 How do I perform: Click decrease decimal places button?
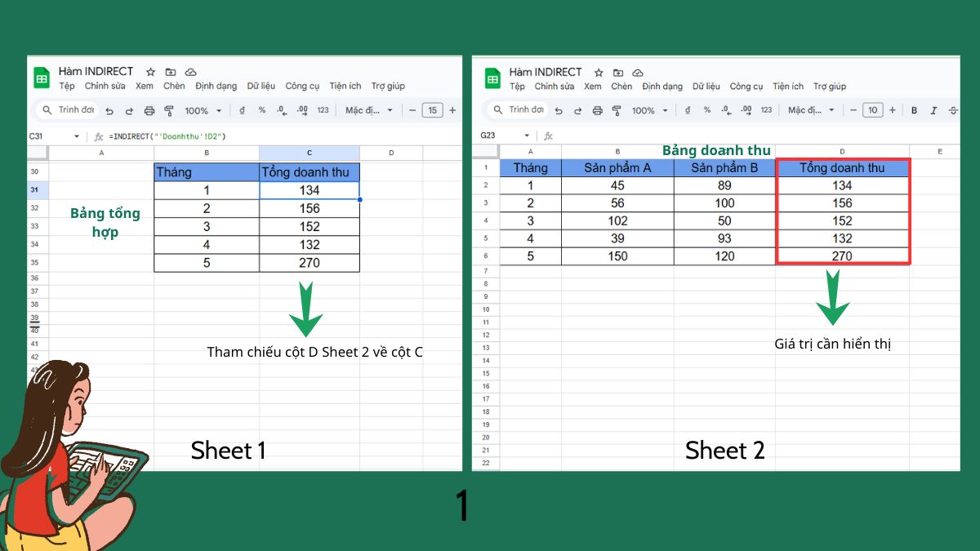pos(282,110)
